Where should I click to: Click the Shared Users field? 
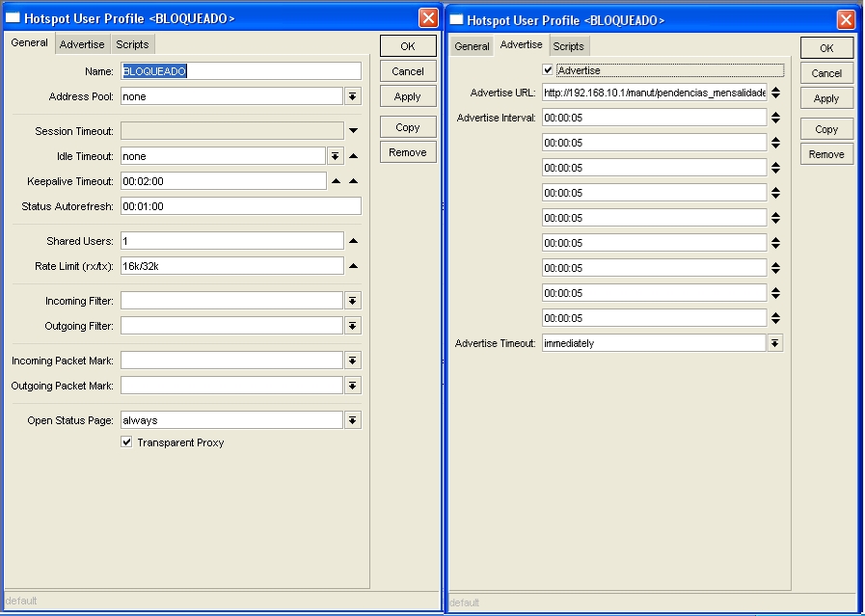click(x=232, y=241)
